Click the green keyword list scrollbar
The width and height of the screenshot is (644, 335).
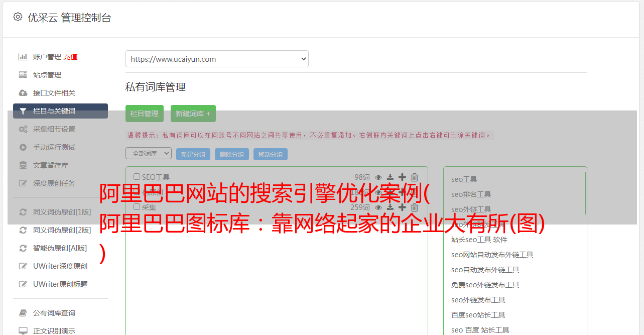click(585, 193)
